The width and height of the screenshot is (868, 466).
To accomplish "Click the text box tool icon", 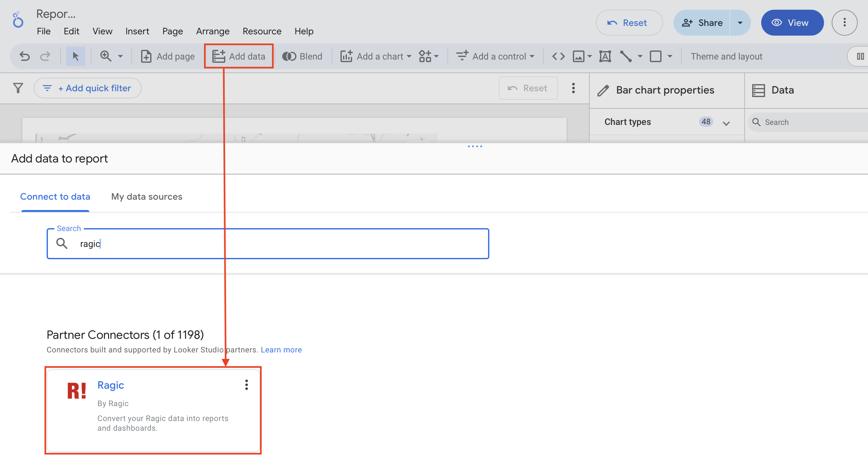I will click(605, 56).
